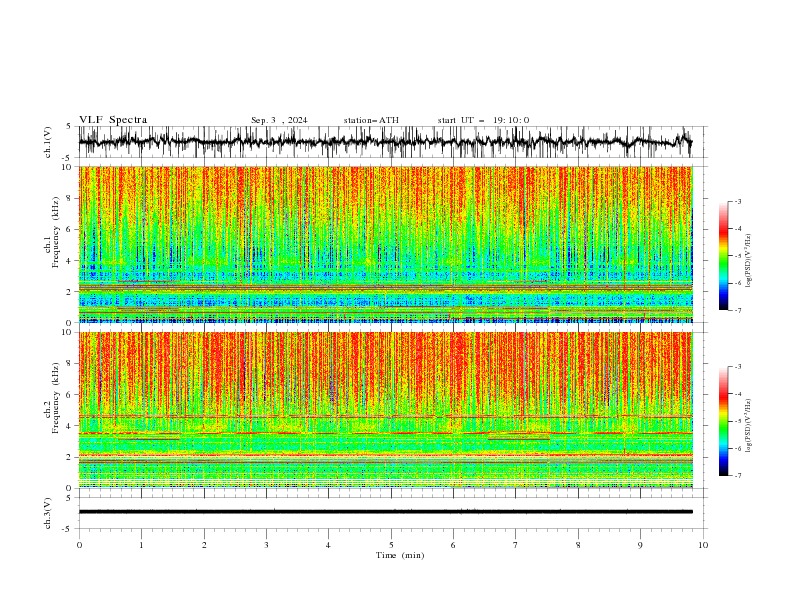The height and width of the screenshot is (612, 792).
Task: Click the ch.1 spectrogram panel
Action: pyautogui.click(x=385, y=244)
